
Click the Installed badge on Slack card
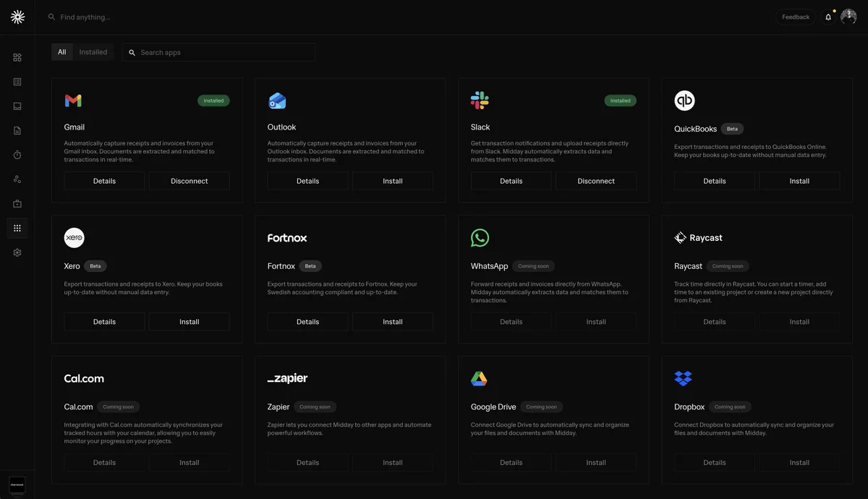tap(620, 101)
